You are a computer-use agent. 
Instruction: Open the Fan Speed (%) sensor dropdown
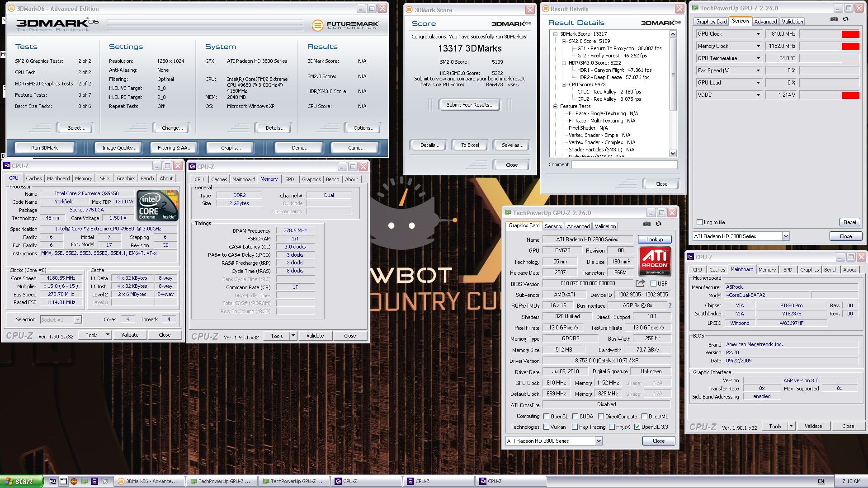click(x=758, y=70)
